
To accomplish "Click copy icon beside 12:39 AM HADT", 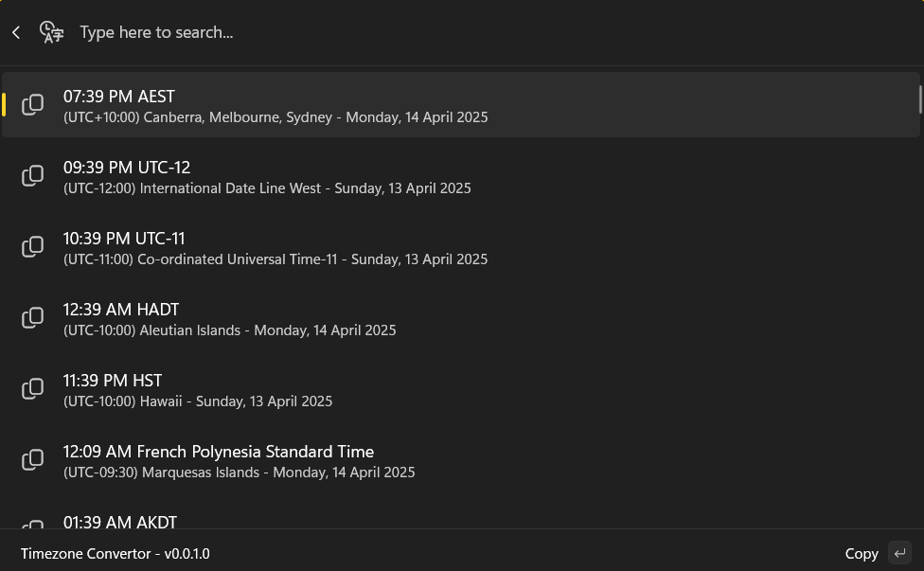I will click(33, 317).
